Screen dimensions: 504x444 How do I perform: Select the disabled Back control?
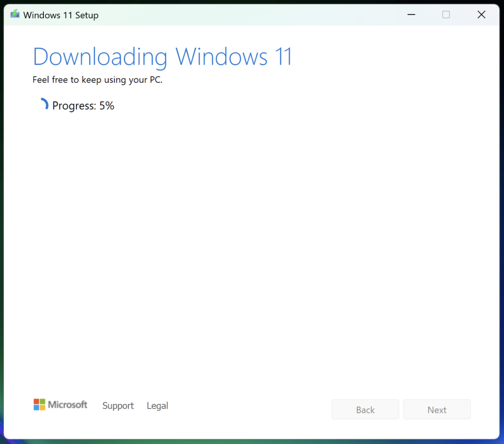tap(365, 409)
